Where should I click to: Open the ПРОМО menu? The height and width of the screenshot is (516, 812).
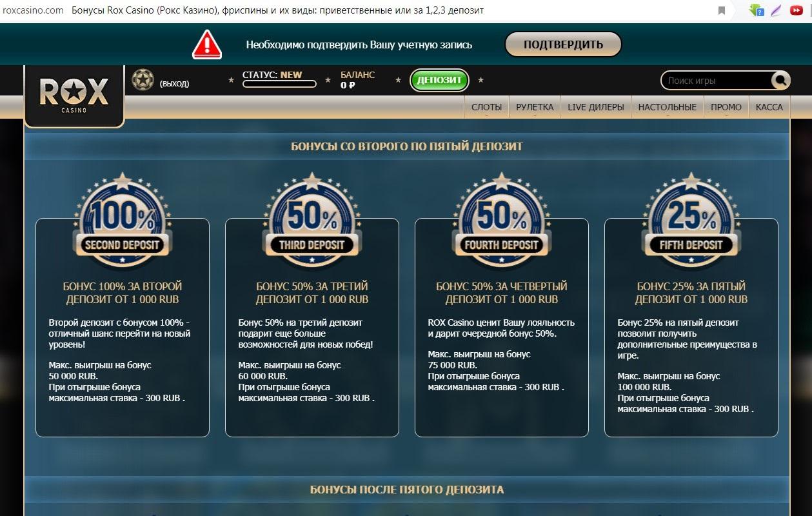(x=726, y=107)
